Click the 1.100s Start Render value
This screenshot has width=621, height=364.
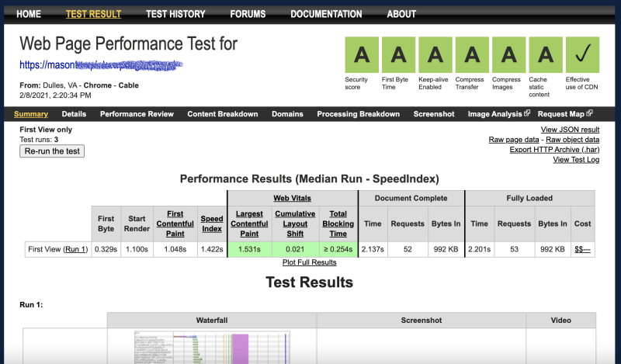(137, 249)
